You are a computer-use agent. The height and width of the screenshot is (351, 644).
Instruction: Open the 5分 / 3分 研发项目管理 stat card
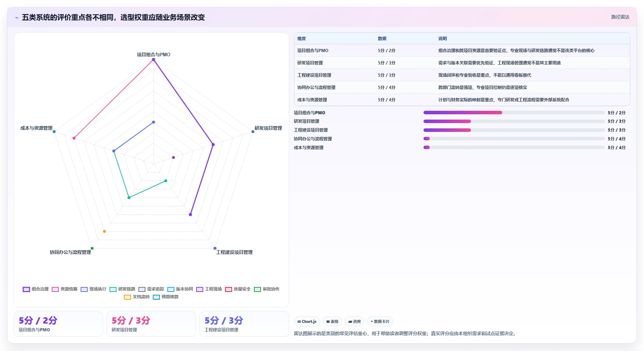click(151, 324)
